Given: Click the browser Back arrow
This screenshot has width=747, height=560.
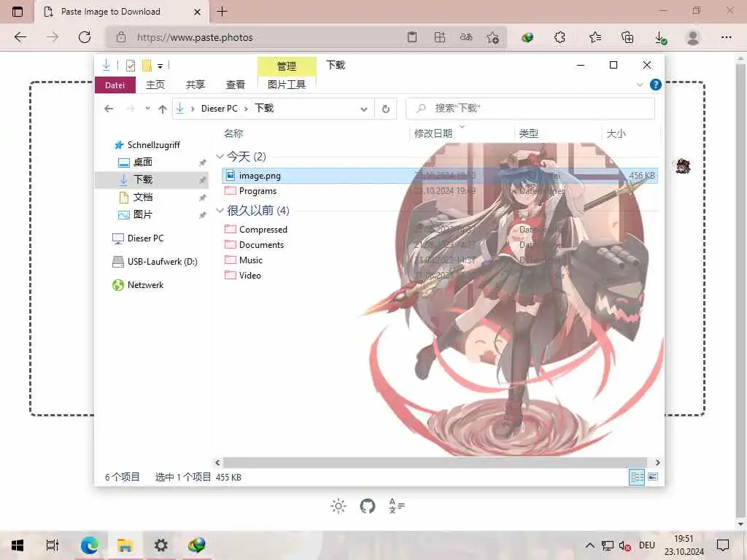Looking at the screenshot, I should [20, 37].
